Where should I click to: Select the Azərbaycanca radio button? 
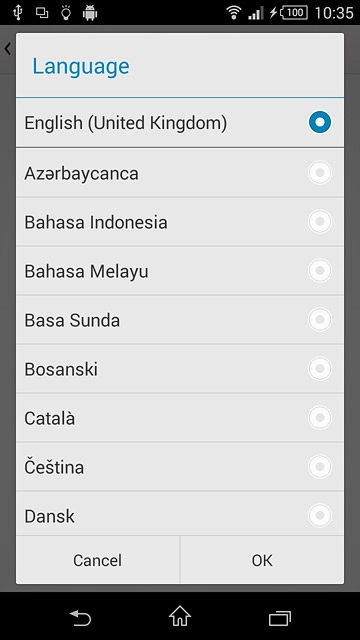pyautogui.click(x=320, y=173)
